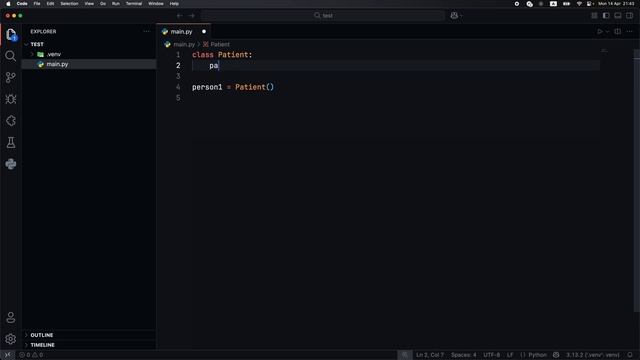Split the editor to the right

click(618, 31)
